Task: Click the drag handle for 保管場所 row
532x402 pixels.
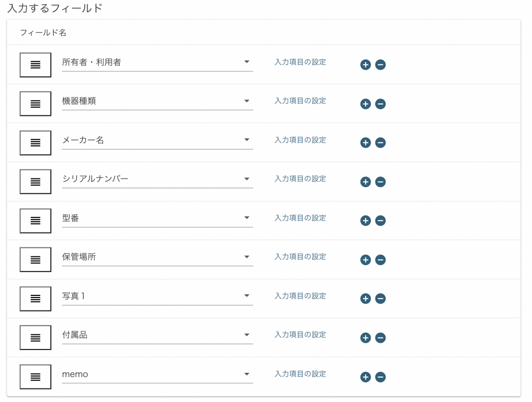Action: click(x=35, y=260)
